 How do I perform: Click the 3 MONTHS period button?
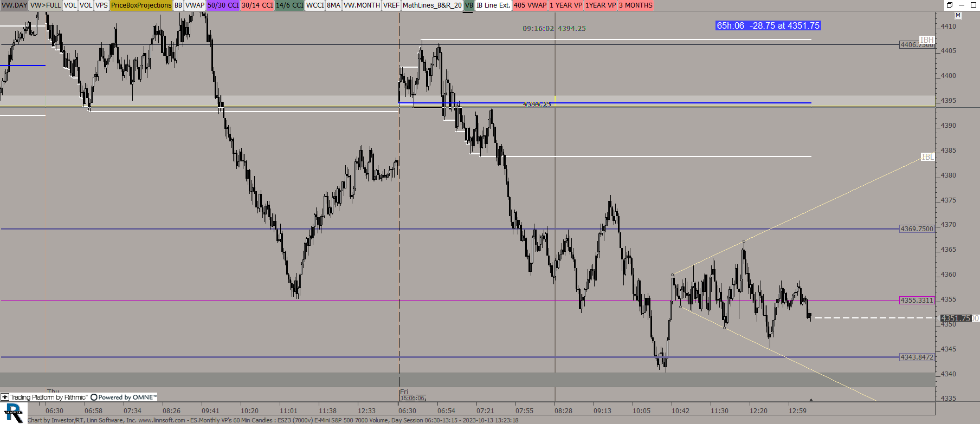coord(635,5)
